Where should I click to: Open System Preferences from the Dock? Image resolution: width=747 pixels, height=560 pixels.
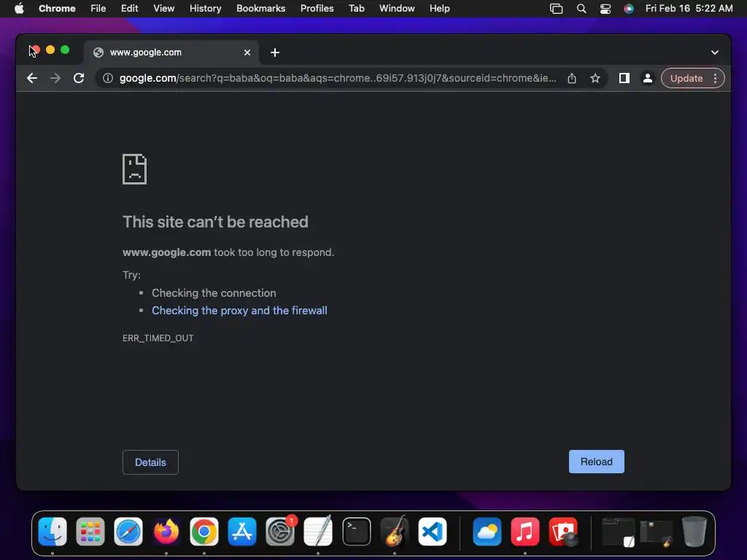pyautogui.click(x=280, y=532)
